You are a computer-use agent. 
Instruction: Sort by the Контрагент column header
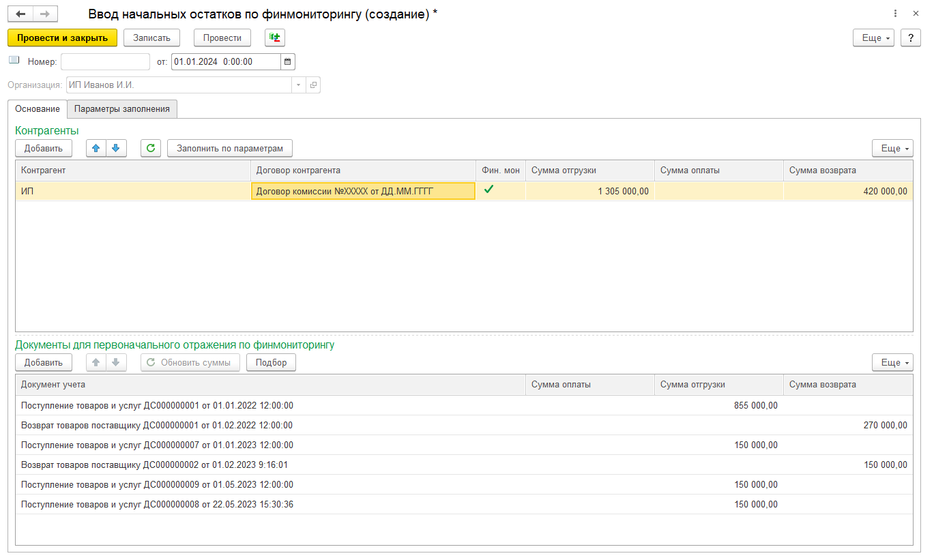click(133, 171)
